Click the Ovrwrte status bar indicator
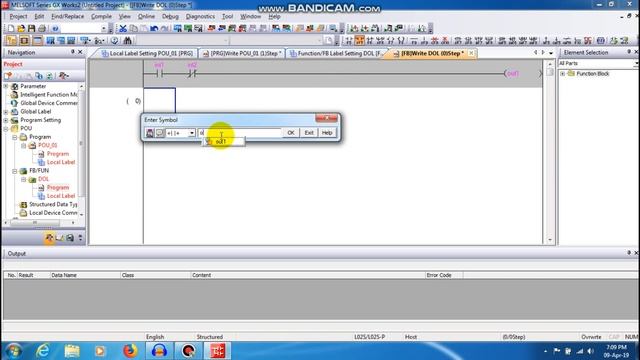640x360 pixels. (591, 337)
